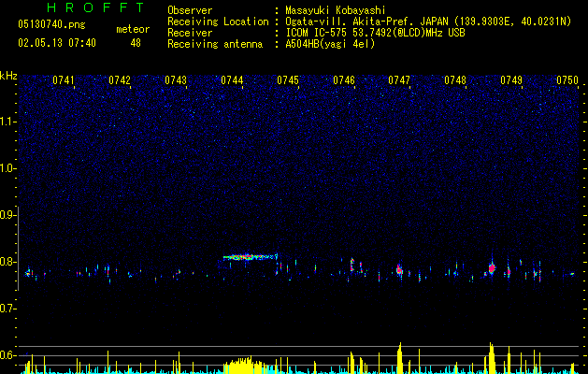Click the yellow intensity hump under 0744
Screen dimensions: 588x374
(x=244, y=366)
